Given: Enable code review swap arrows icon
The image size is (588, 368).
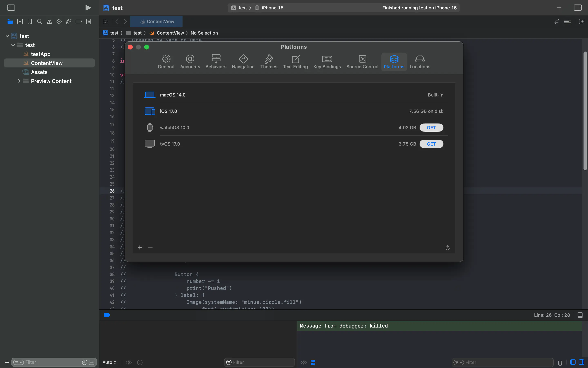Looking at the screenshot, I should [x=557, y=21].
